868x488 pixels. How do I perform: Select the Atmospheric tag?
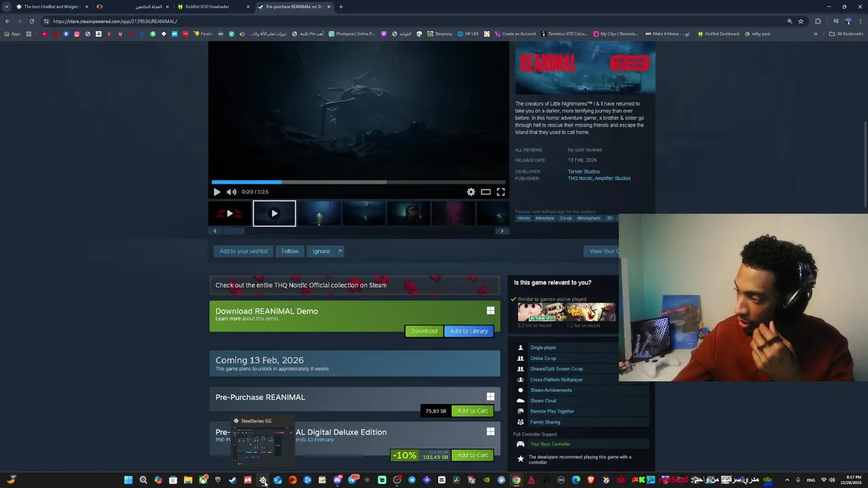(589, 218)
